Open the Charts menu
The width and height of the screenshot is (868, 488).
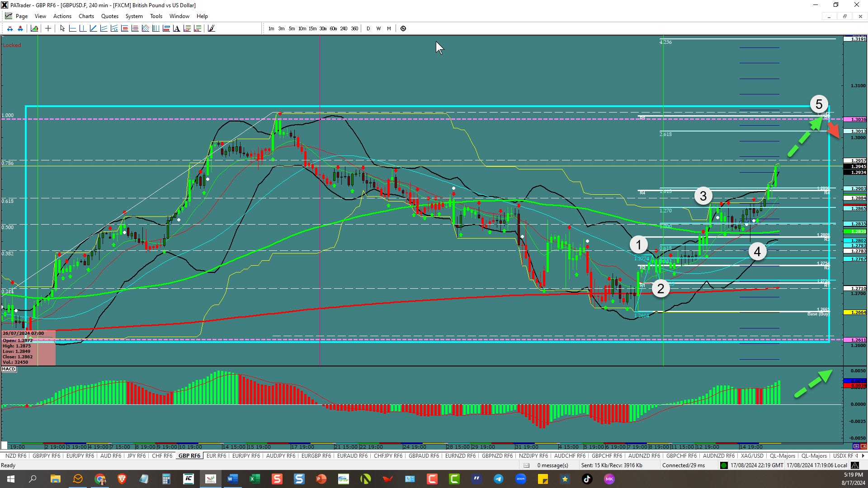click(x=86, y=16)
